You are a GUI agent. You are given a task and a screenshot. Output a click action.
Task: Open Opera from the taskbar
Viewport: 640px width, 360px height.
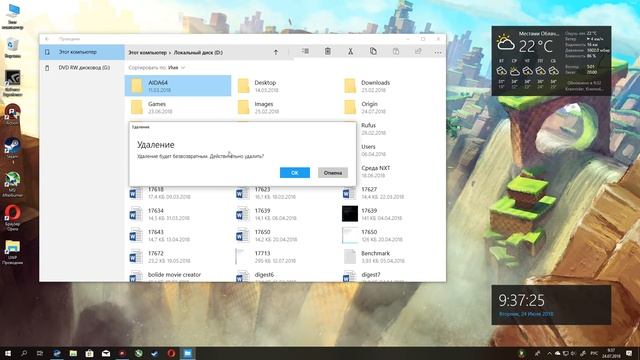[171, 353]
